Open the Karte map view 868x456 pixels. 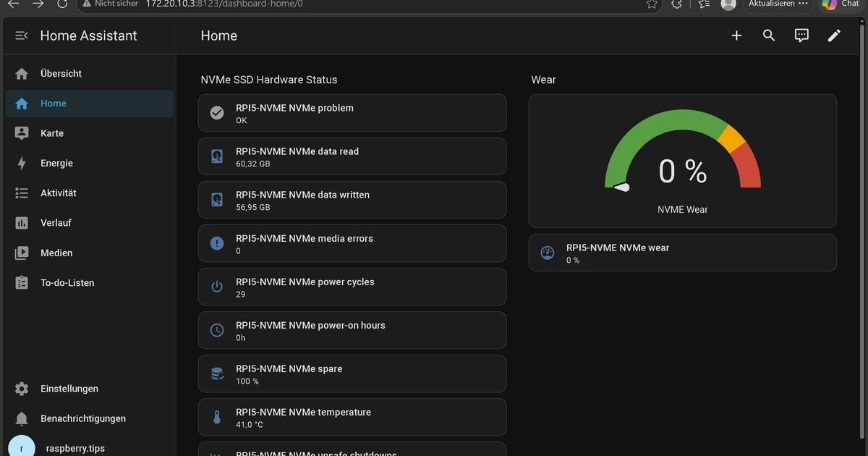pos(89,133)
